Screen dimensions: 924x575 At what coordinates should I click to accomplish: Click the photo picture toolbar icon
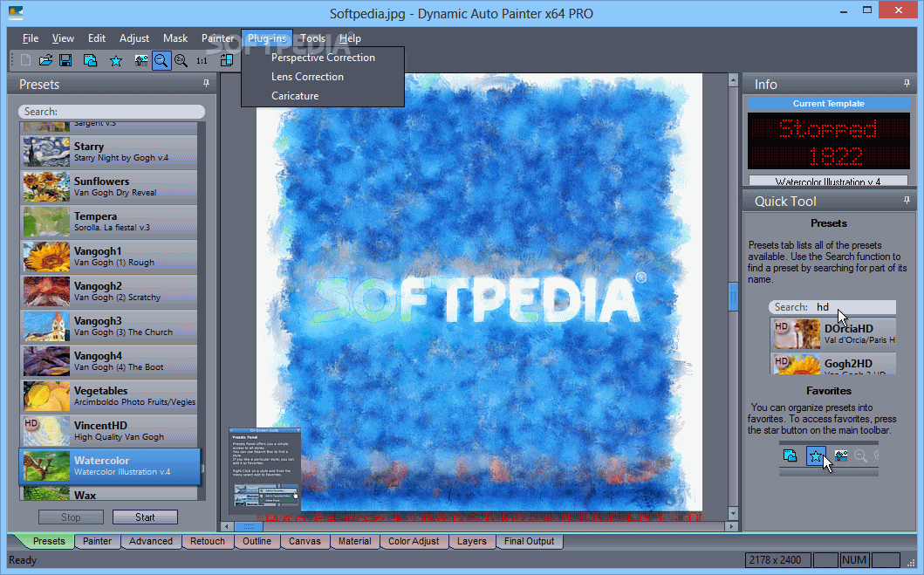tap(140, 60)
